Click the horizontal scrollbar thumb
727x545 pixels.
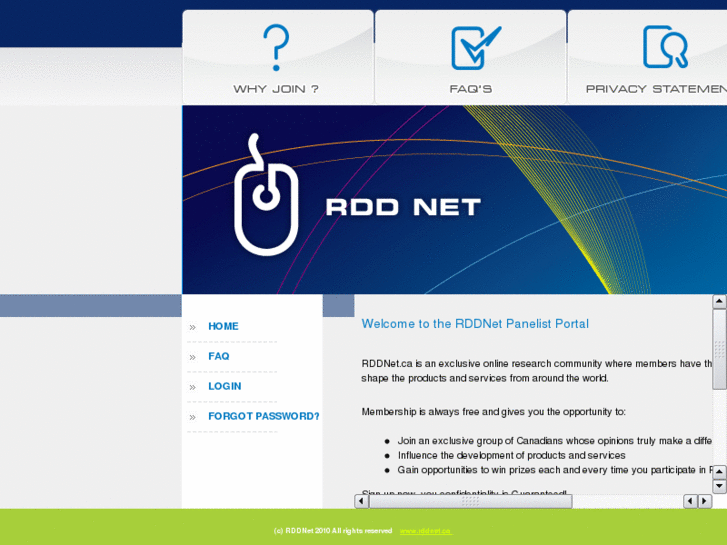471,501
